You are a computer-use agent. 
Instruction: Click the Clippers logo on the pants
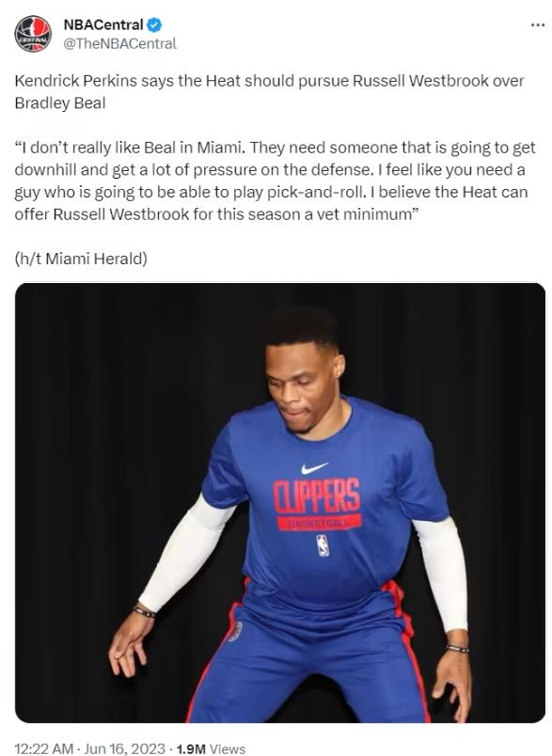click(235, 631)
